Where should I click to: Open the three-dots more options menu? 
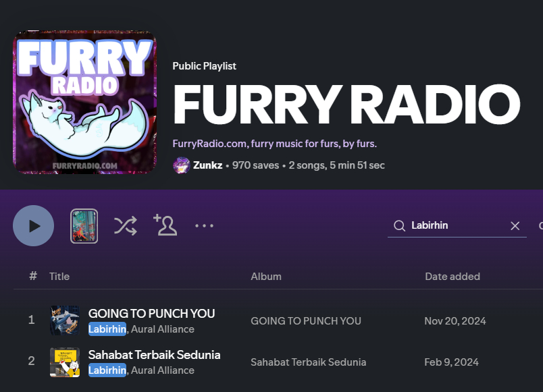(204, 226)
